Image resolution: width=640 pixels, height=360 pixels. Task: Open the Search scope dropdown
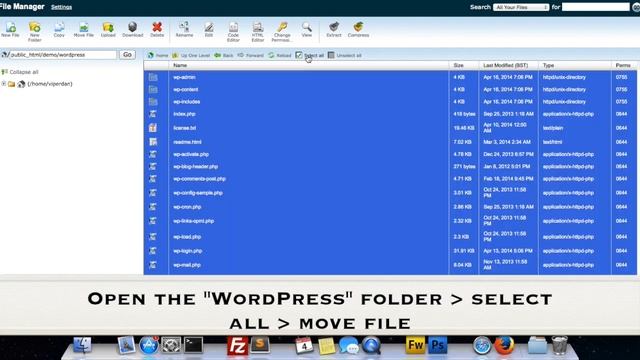tap(521, 7)
